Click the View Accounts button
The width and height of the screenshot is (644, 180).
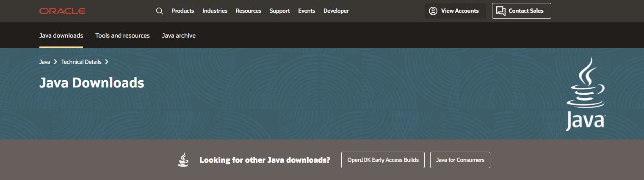point(455,11)
